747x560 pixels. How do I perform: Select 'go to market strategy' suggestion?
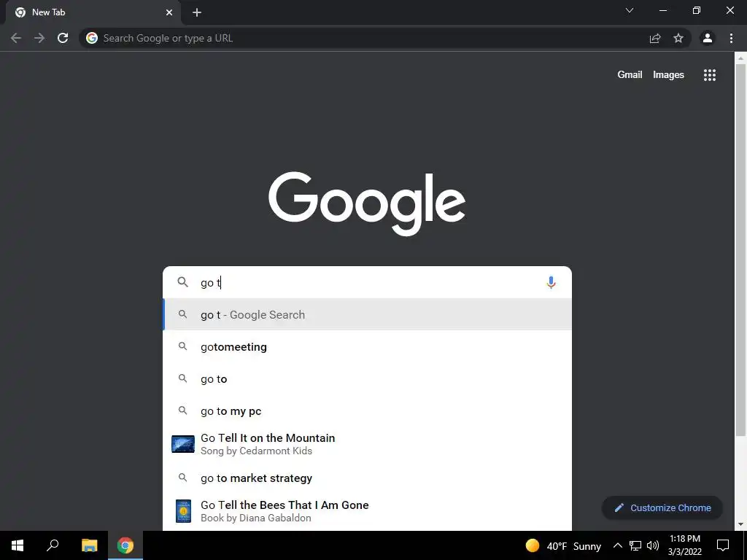pyautogui.click(x=367, y=478)
